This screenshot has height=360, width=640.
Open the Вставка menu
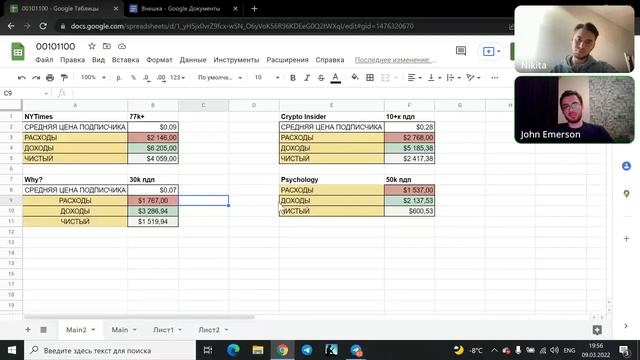coord(125,60)
